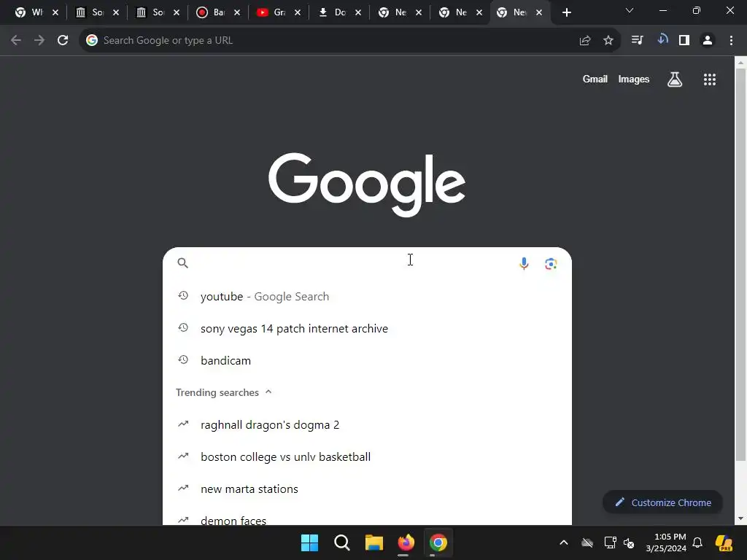
Task: Open the Windows Start menu
Action: pos(309,542)
